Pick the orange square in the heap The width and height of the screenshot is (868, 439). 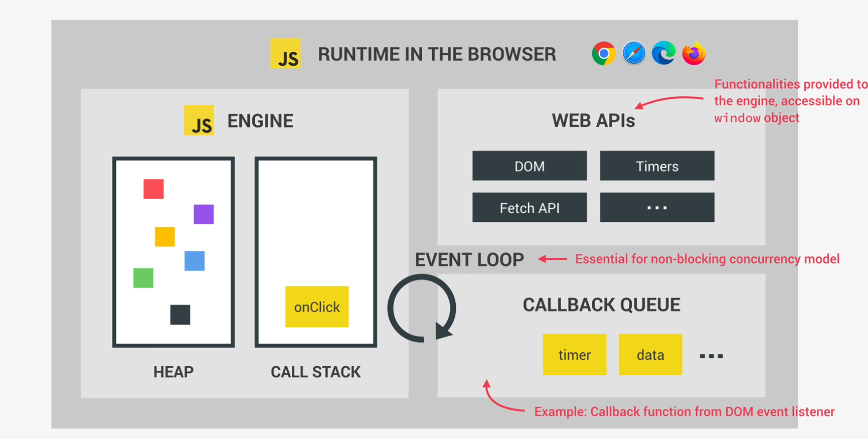pyautogui.click(x=164, y=236)
